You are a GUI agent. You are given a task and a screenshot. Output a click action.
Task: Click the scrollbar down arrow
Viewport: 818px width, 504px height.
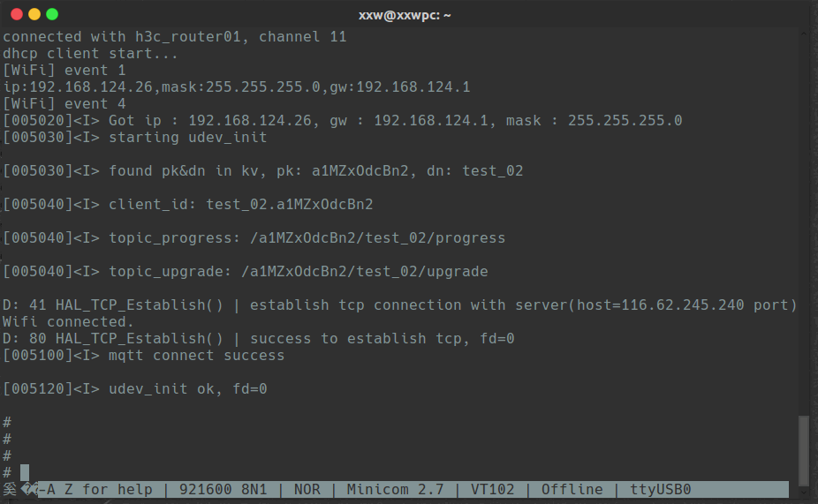click(x=804, y=491)
